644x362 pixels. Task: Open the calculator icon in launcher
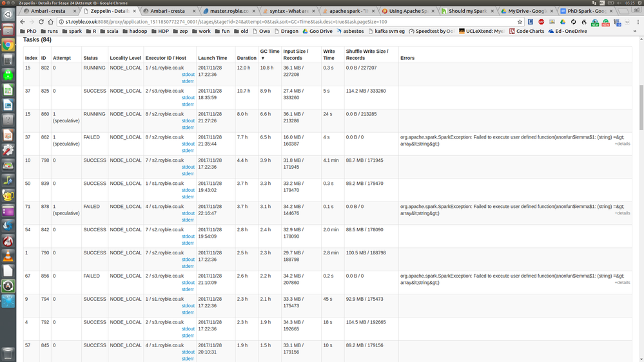coord(8,60)
